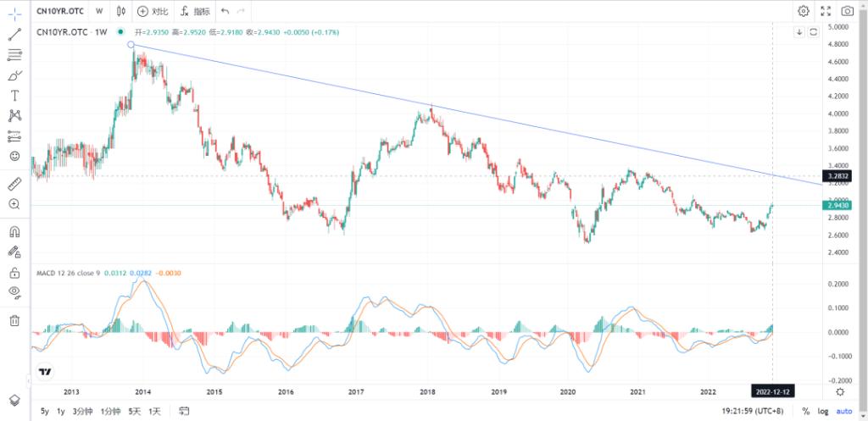Open chart settings gear
868x421 pixels.
(x=803, y=11)
